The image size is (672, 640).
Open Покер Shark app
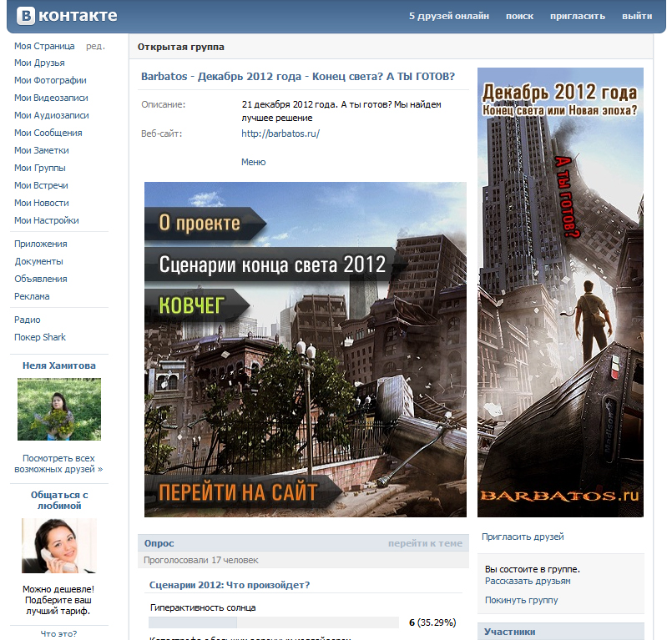click(x=40, y=337)
